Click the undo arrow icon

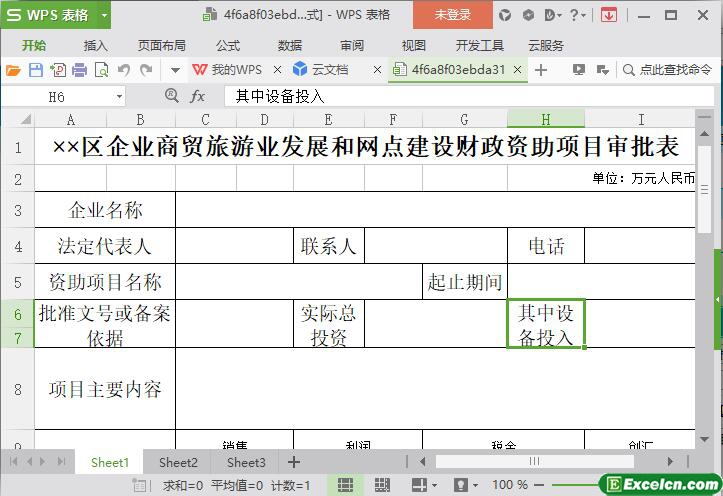tap(124, 70)
